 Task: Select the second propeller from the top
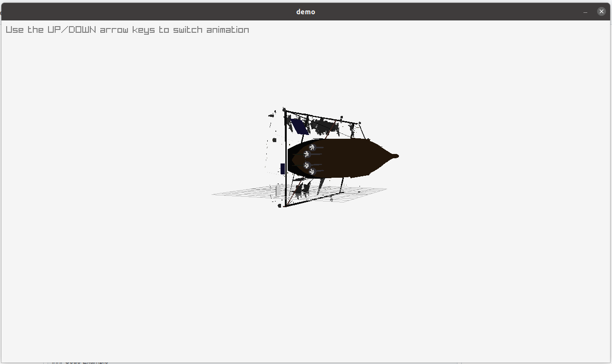click(307, 154)
